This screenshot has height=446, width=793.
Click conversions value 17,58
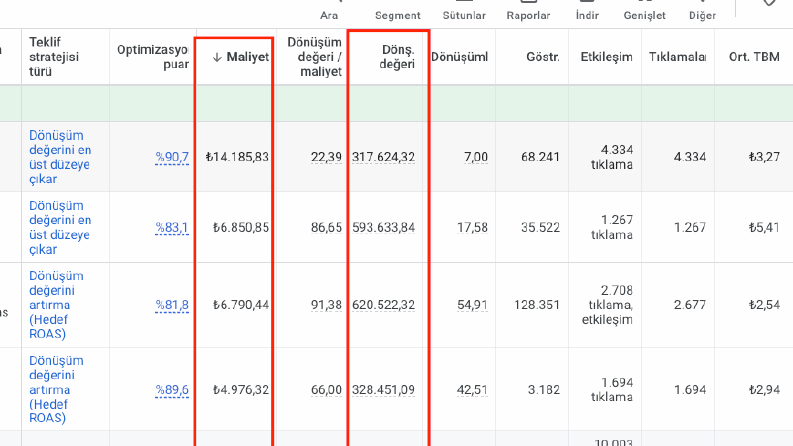pyautogui.click(x=472, y=228)
